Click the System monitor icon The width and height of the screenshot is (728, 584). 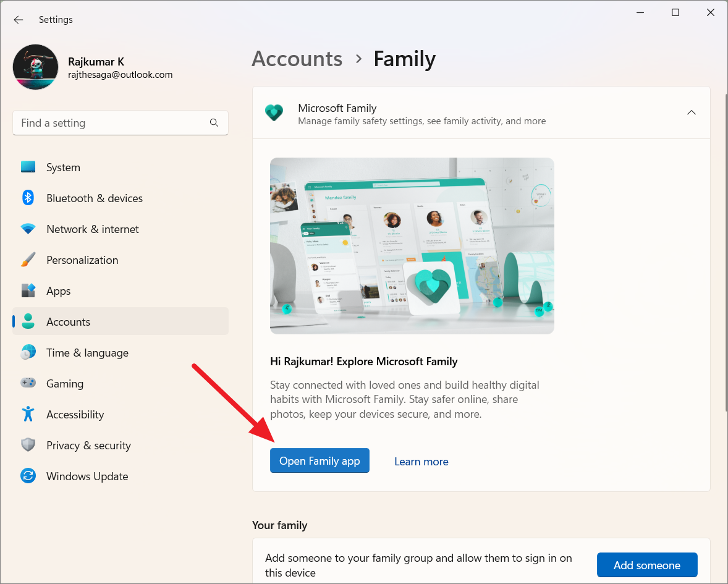[x=28, y=167]
